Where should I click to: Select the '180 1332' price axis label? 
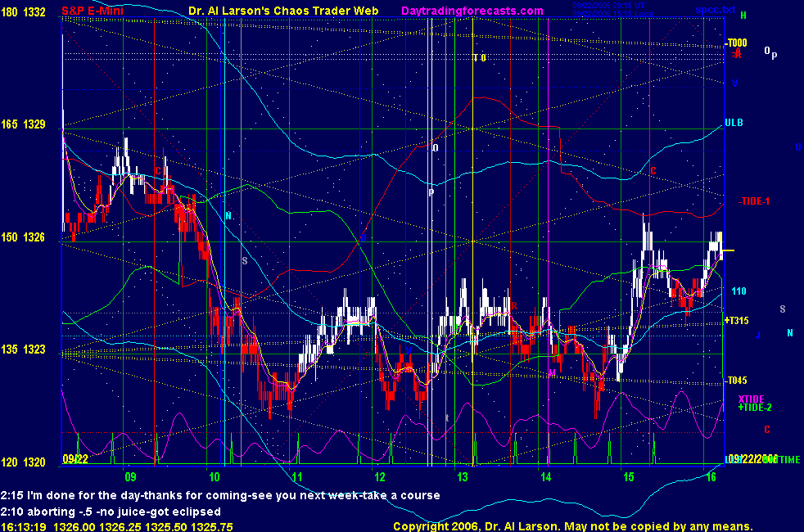coord(23,11)
